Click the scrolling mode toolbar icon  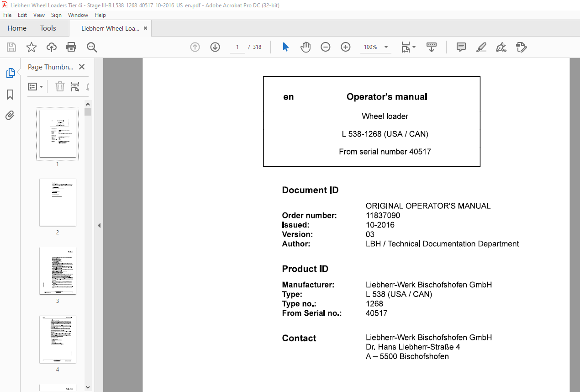[x=432, y=47]
